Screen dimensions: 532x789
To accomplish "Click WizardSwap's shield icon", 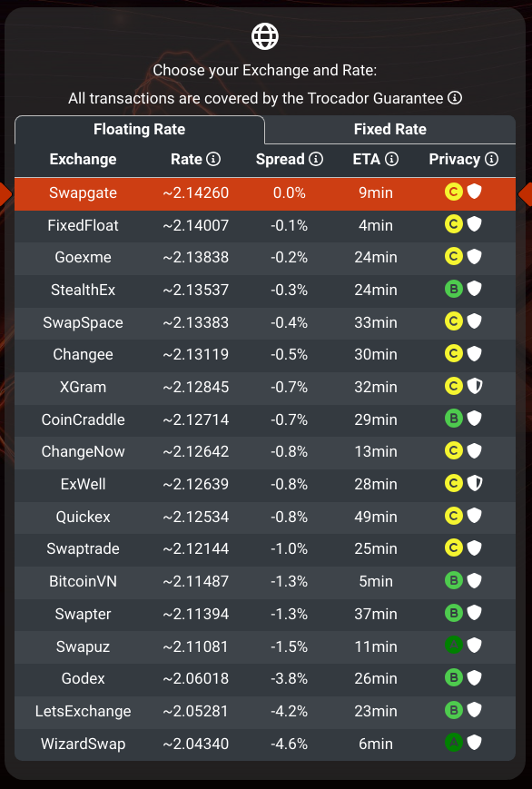I will 475,742.
